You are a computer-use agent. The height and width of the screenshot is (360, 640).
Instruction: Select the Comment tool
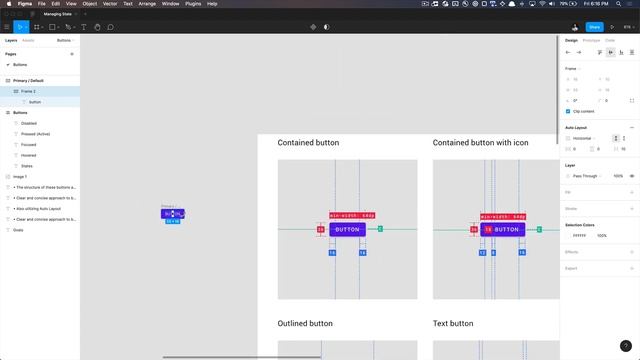pyautogui.click(x=111, y=27)
